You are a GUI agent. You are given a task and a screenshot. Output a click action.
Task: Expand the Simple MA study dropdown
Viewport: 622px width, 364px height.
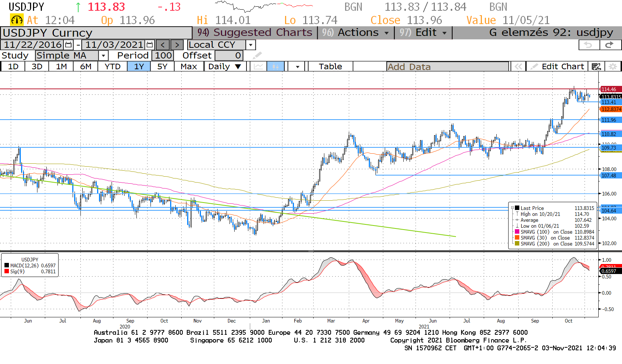click(103, 56)
